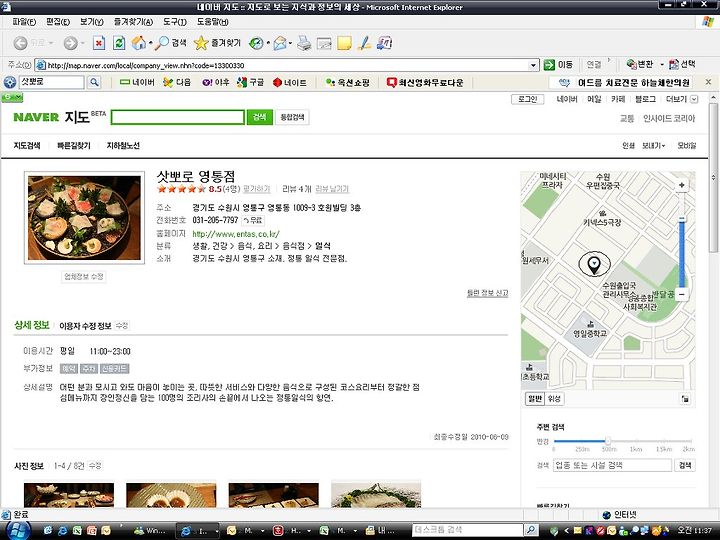Expand the map using the corner icon
This screenshot has width=720, height=540.
(x=685, y=399)
